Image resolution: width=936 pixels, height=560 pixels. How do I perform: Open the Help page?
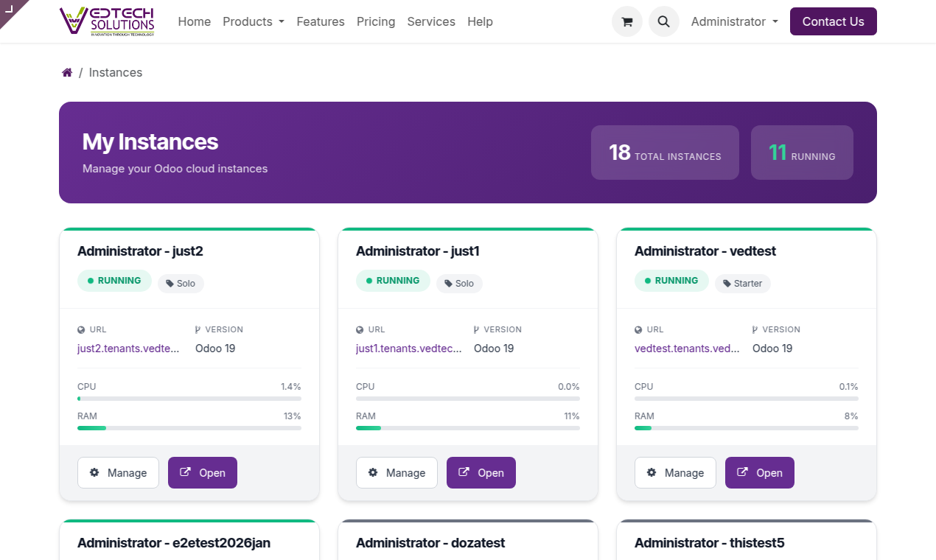pyautogui.click(x=480, y=21)
